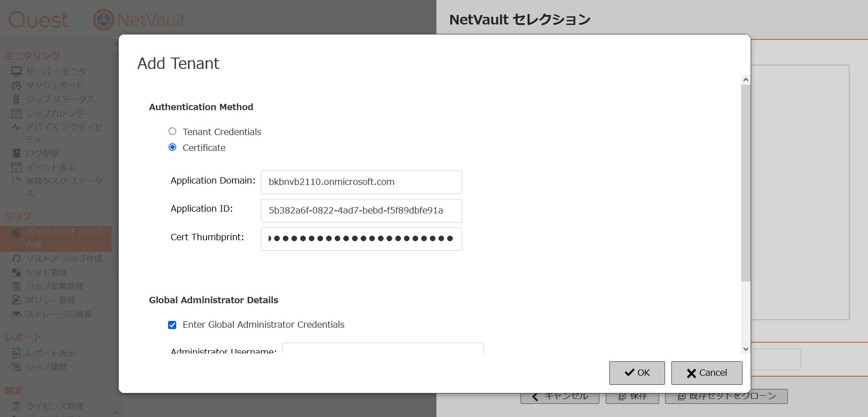Click the dialog scrollbar down arrow
The image size is (868, 417).
click(x=746, y=349)
